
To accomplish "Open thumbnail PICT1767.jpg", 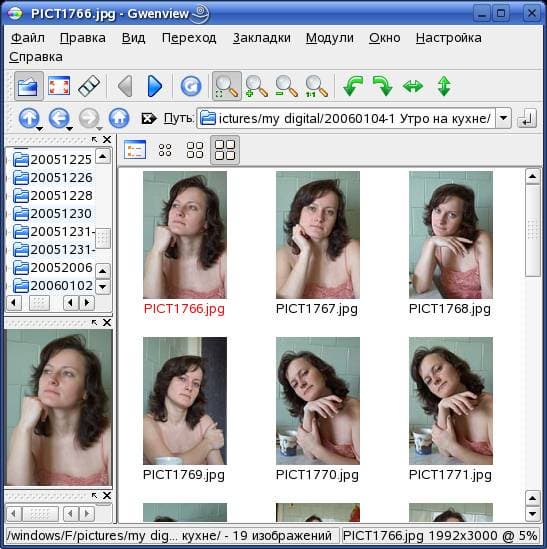I will click(x=318, y=235).
